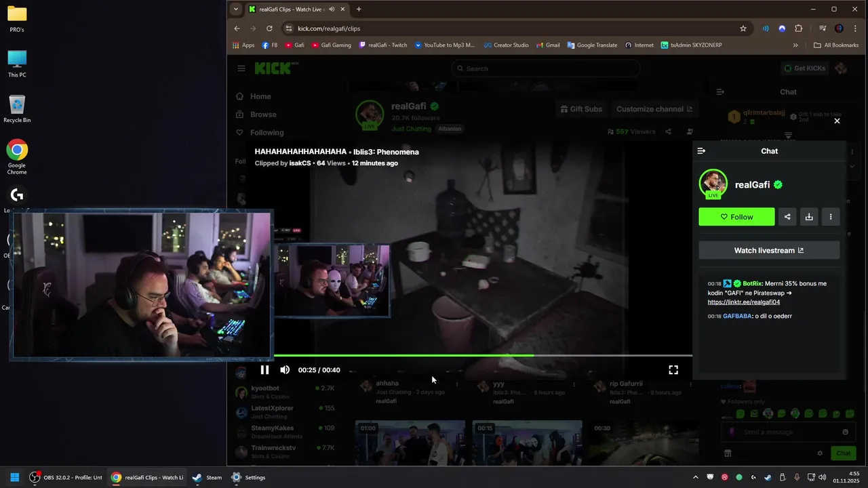Expand hidden bookmarks chevron
868x488 pixels.
[795, 45]
